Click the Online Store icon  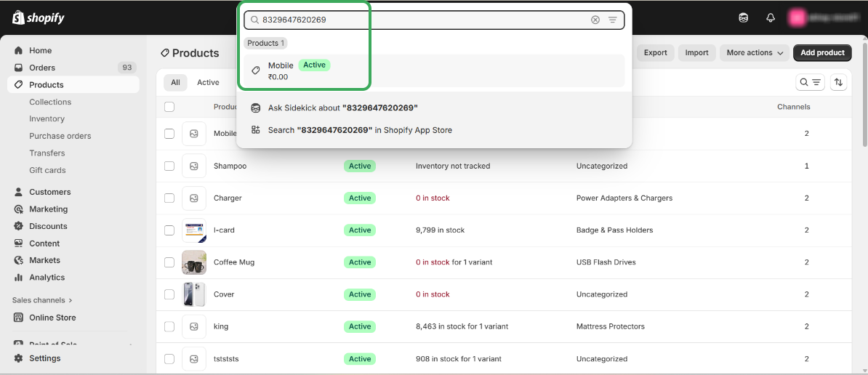coord(19,318)
